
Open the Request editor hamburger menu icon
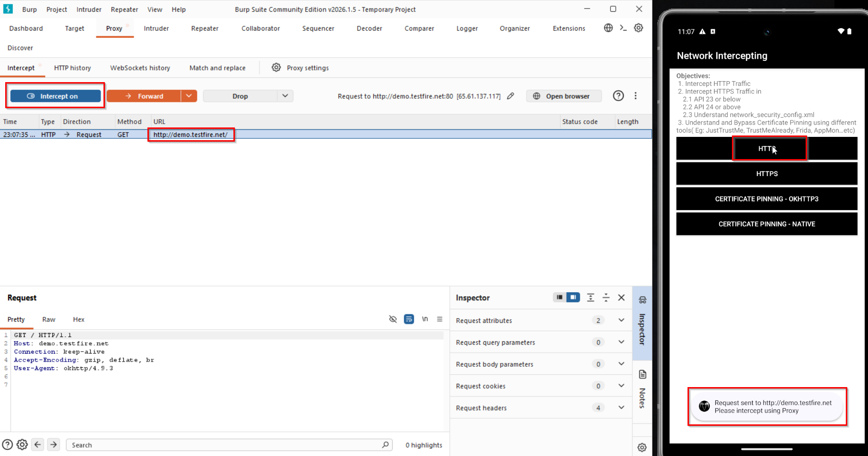click(x=440, y=319)
